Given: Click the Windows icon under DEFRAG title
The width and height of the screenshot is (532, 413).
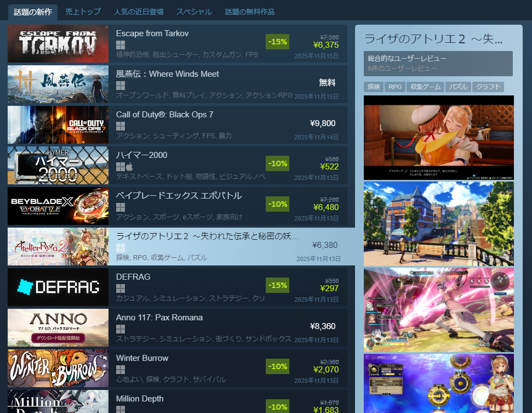Looking at the screenshot, I should click(121, 288).
